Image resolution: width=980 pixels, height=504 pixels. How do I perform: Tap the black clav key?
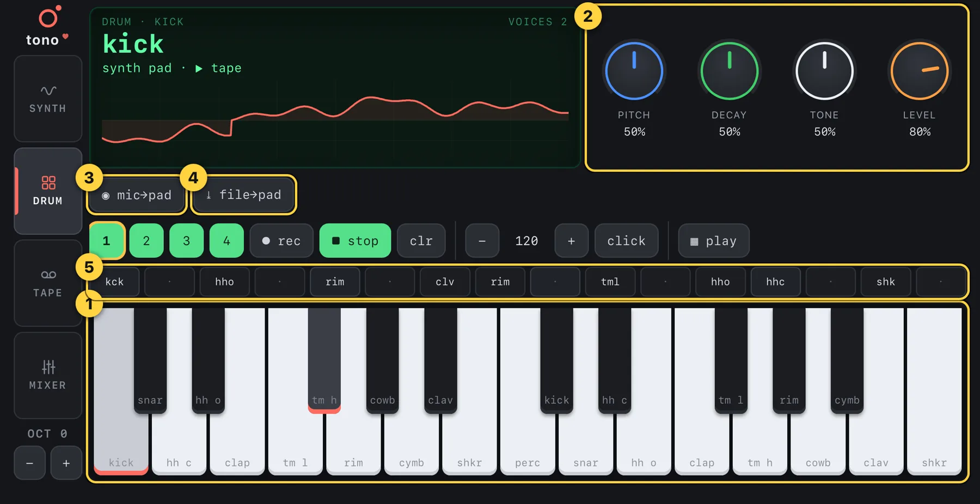[x=440, y=361]
